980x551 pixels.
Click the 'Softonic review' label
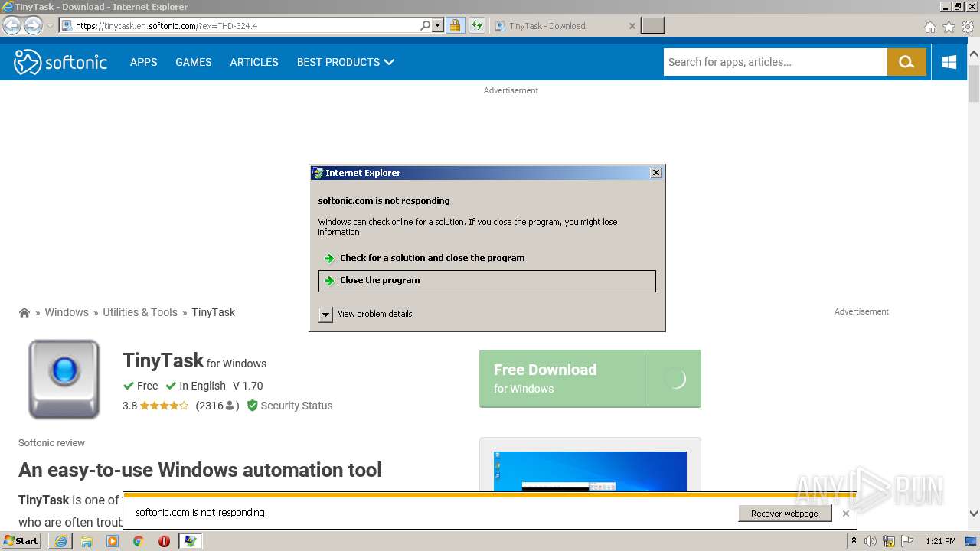coord(51,443)
